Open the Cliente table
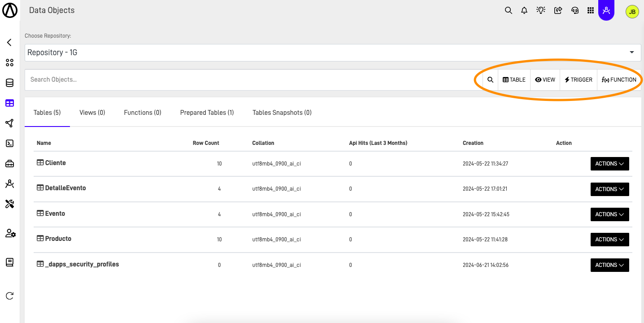The height and width of the screenshot is (323, 644). [x=56, y=163]
